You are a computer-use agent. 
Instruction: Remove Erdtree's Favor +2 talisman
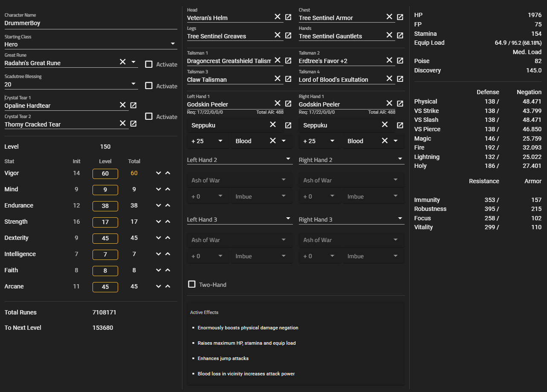tap(389, 60)
